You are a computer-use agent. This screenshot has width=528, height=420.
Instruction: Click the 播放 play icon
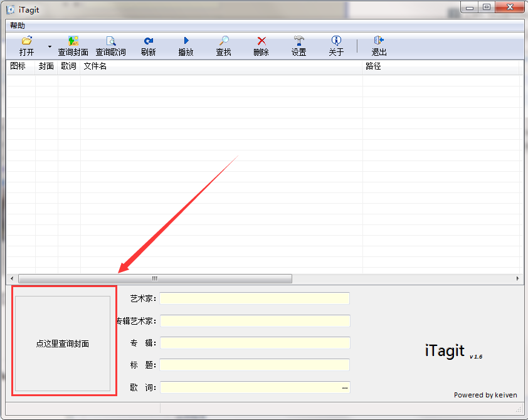coord(186,41)
